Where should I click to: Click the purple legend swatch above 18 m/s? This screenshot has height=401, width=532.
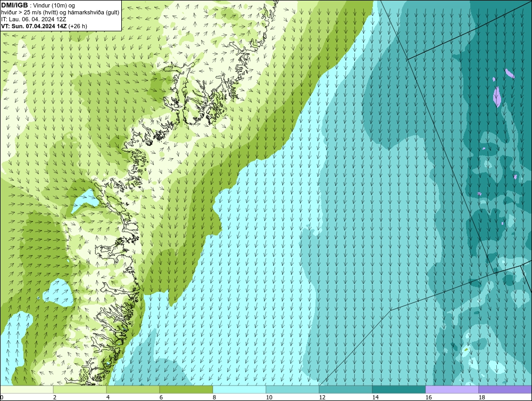coord(505,389)
